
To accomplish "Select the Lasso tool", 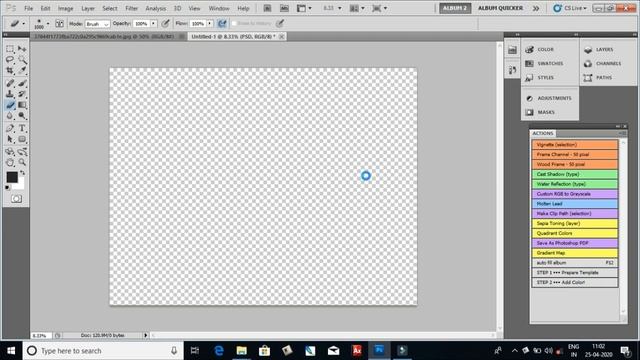I will [x=10, y=60].
